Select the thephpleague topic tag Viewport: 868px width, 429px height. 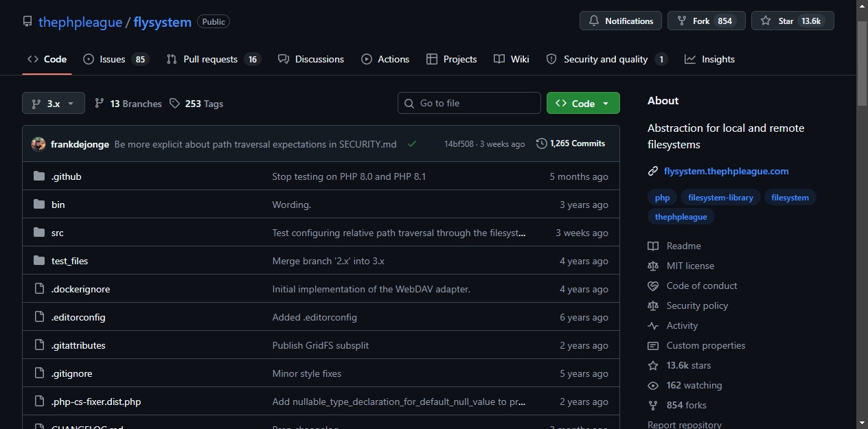pyautogui.click(x=681, y=216)
